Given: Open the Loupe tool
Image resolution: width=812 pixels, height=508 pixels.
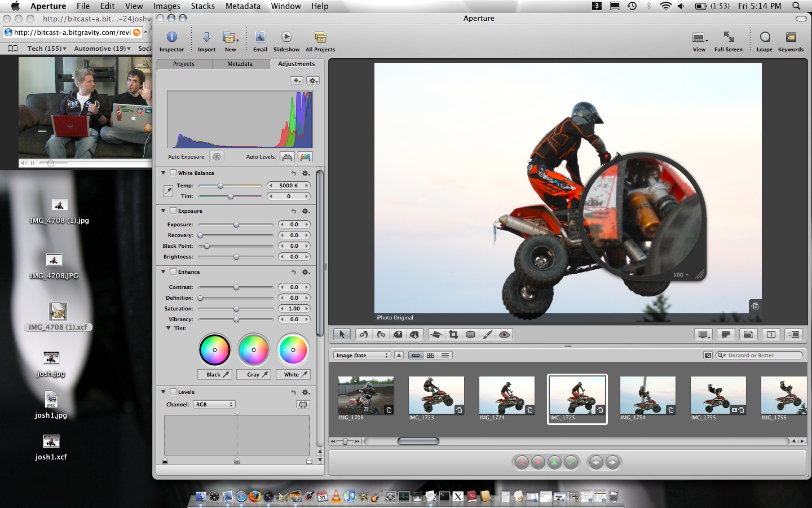Looking at the screenshot, I should 765,38.
